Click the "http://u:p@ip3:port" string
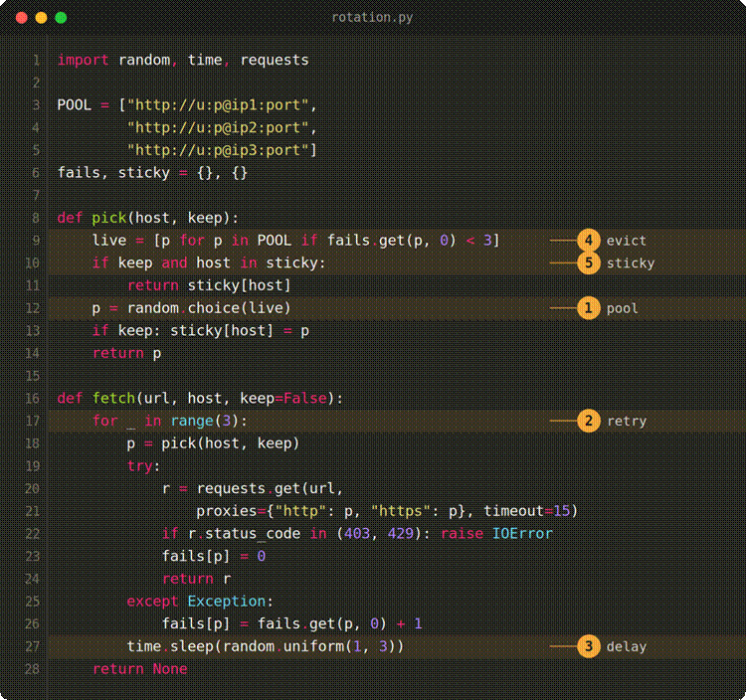Viewport: 746px width, 700px height. click(x=218, y=150)
